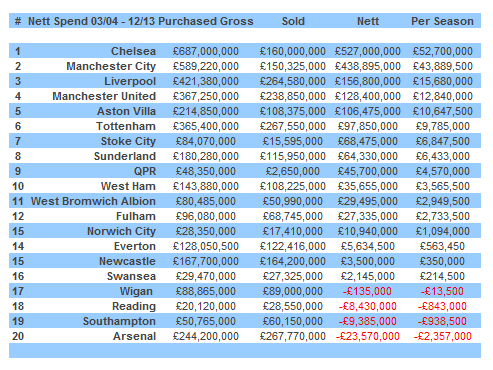Screen dimensions: 493x370
Task: Select Everton's purchased gross £128,050,500
Action: (206, 246)
